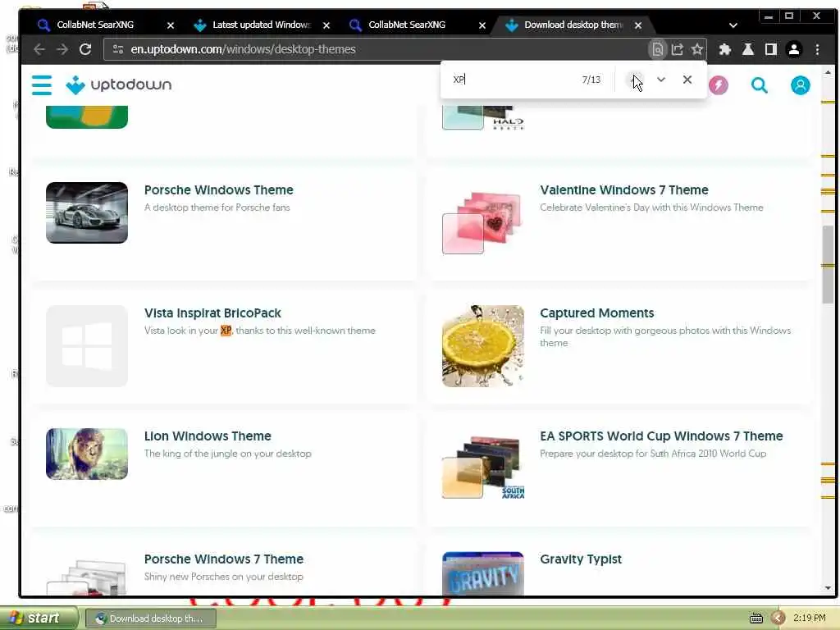Close the second CollabNet SearXNG tab
Viewport: 840px width, 630px height.
click(482, 25)
